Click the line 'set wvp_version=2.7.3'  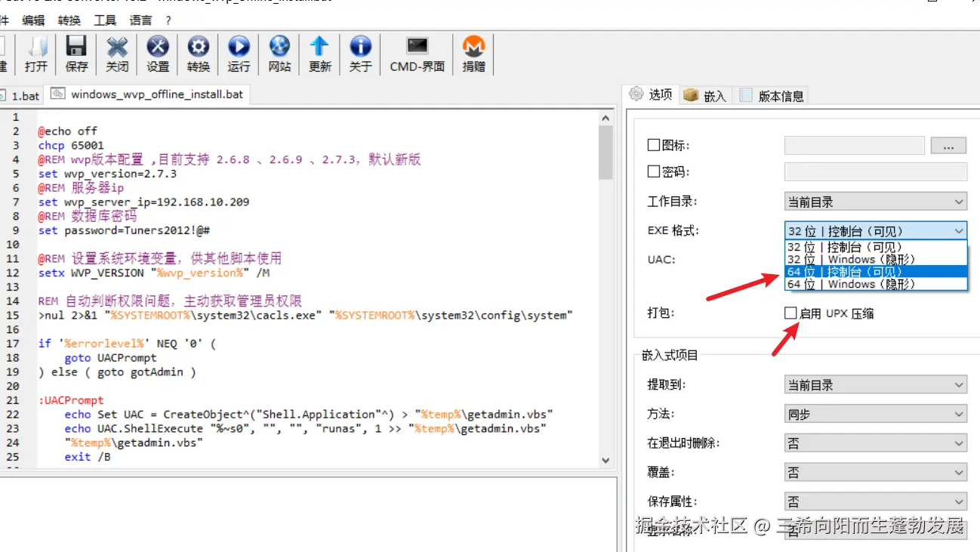107,174
